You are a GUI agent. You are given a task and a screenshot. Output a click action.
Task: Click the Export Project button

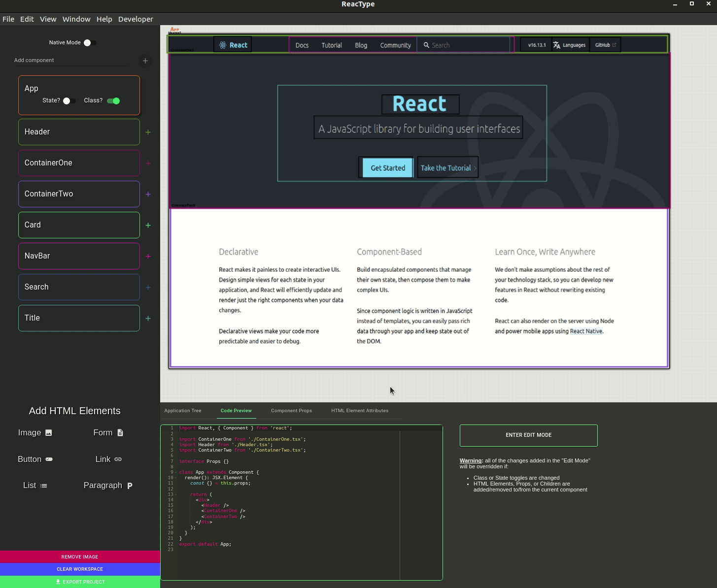tap(80, 582)
